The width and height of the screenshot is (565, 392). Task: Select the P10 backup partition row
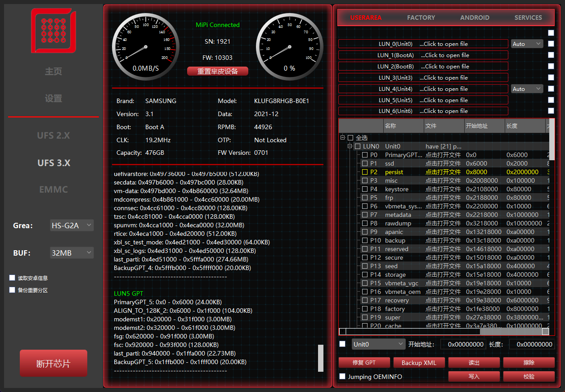(x=444, y=240)
